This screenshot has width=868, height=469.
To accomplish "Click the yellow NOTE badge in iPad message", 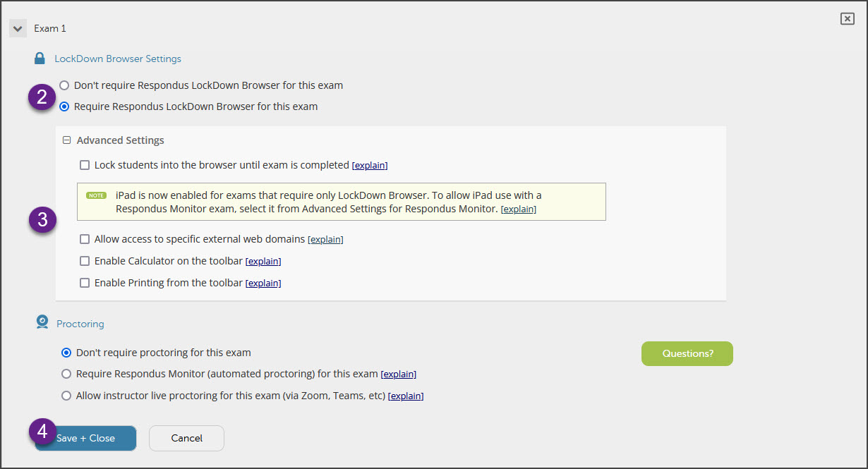I will (x=95, y=195).
